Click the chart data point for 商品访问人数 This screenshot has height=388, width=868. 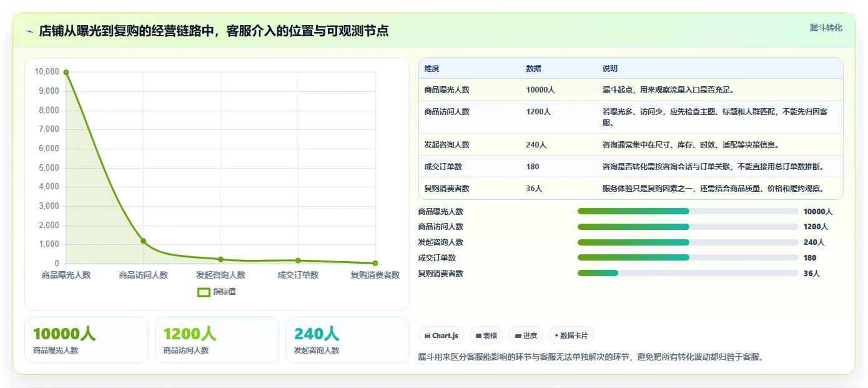(x=144, y=241)
